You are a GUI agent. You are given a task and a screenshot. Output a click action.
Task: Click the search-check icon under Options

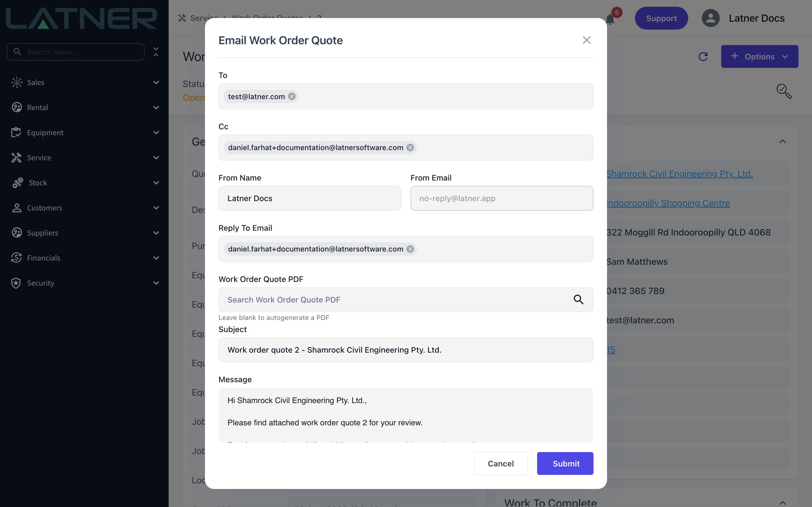click(x=784, y=91)
